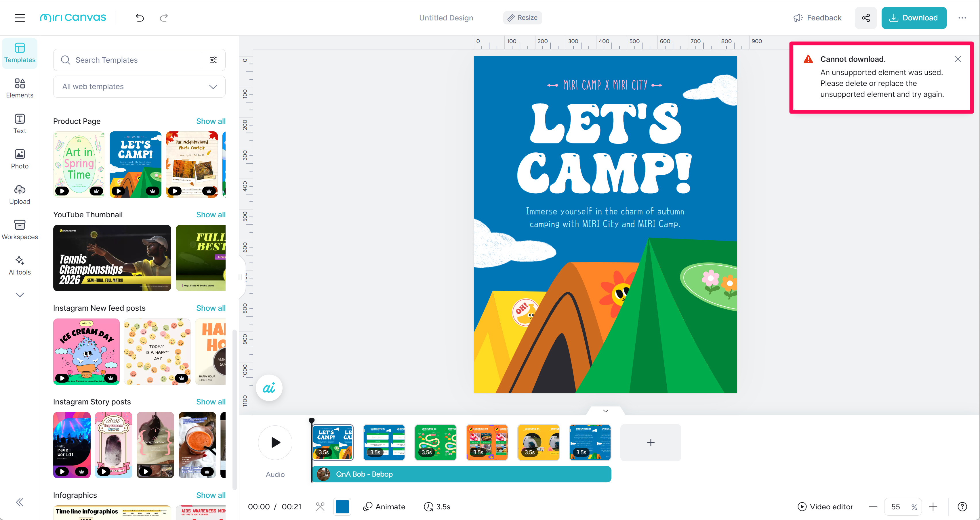Show all YouTube Thumbnail templates
980x520 pixels.
(211, 215)
